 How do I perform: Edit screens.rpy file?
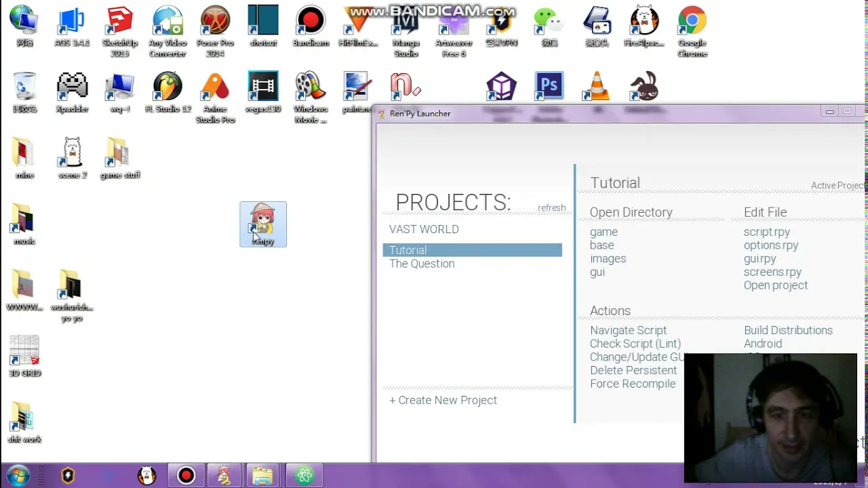click(772, 272)
